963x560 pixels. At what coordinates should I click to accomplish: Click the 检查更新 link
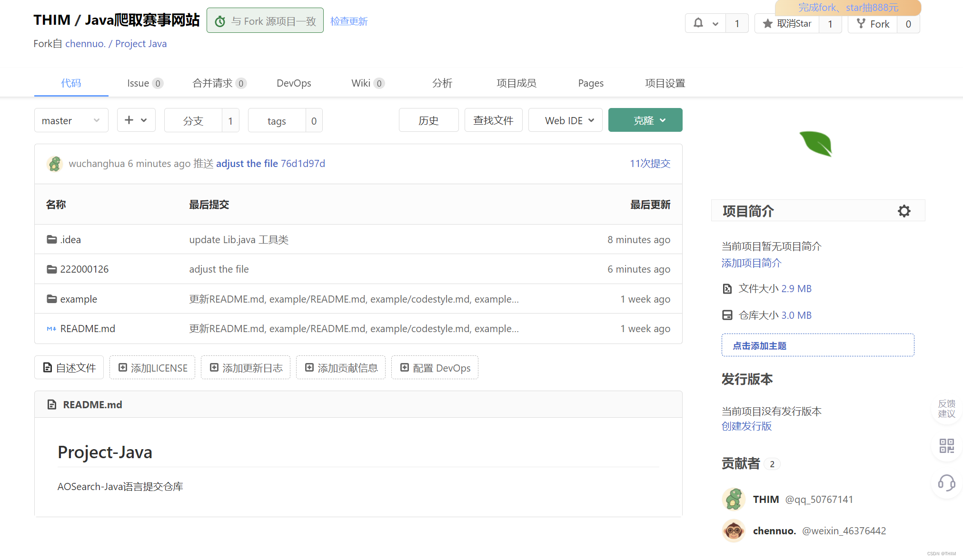(x=349, y=21)
